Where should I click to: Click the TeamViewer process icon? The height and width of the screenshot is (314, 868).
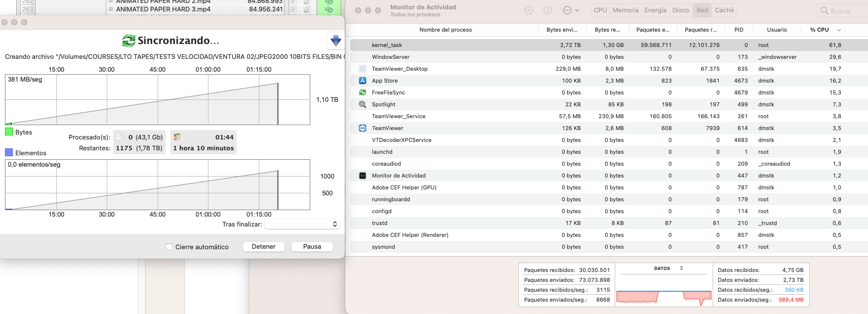363,128
